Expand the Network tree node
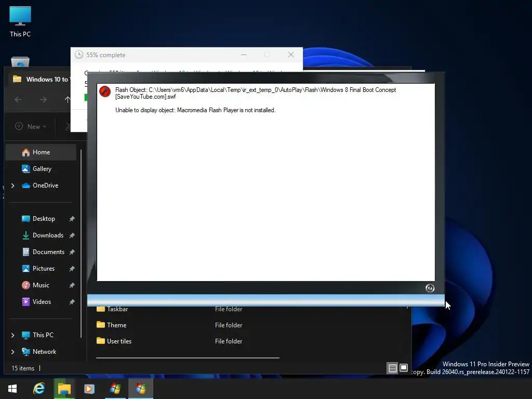532x399 pixels. (12, 352)
